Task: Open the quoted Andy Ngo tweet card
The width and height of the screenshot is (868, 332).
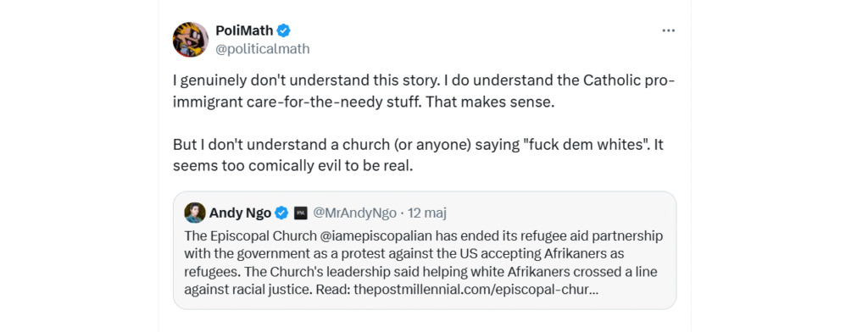Action: click(425, 250)
